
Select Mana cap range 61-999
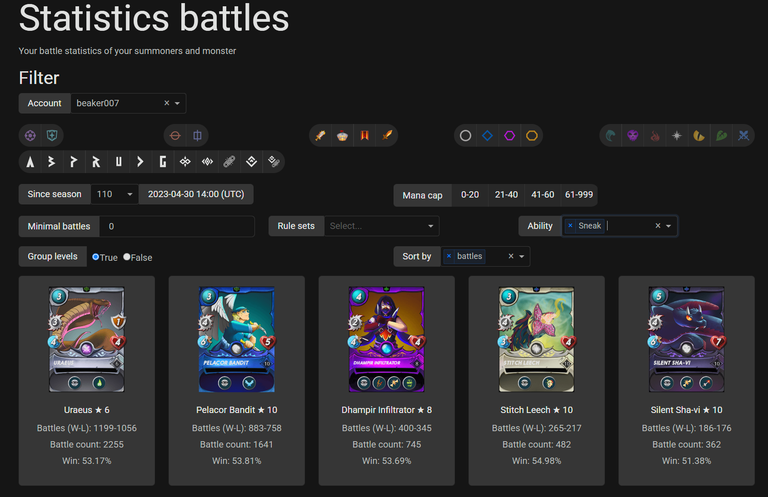(x=579, y=195)
